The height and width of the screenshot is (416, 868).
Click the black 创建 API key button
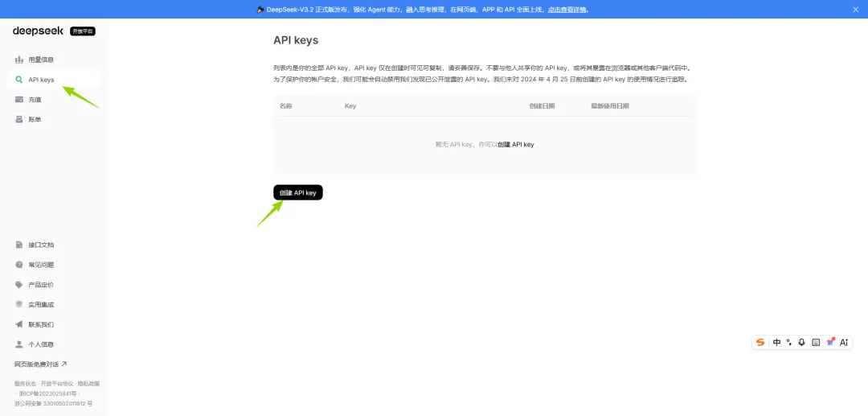pyautogui.click(x=298, y=193)
